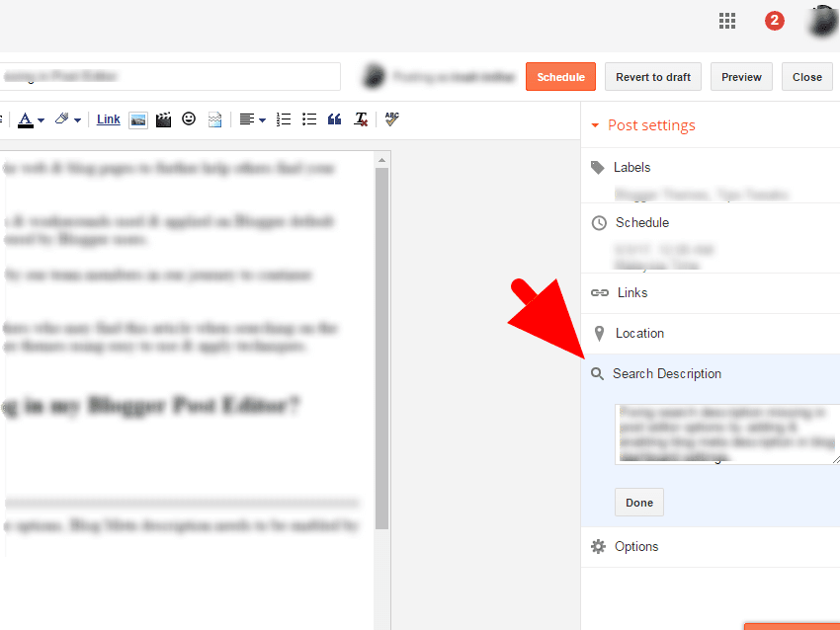Expand the Labels section
The image size is (840, 630).
711,167
